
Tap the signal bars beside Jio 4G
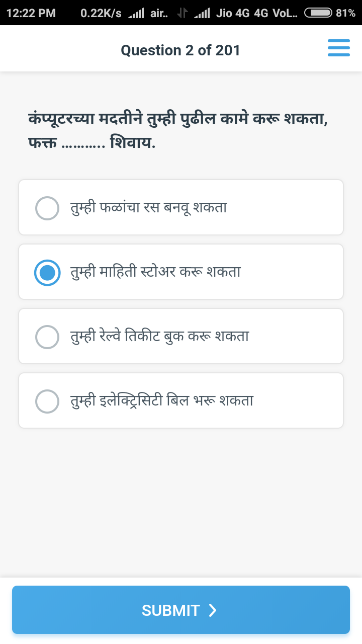202,13
